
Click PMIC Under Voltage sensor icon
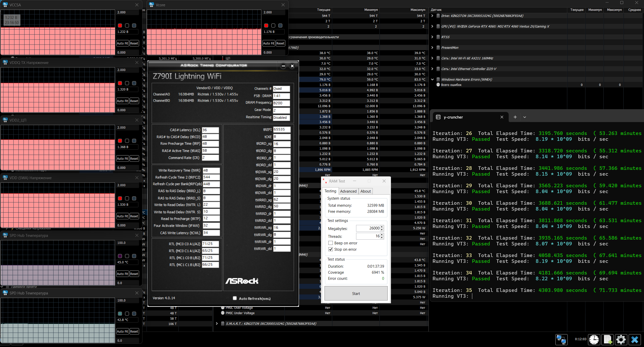[223, 313]
